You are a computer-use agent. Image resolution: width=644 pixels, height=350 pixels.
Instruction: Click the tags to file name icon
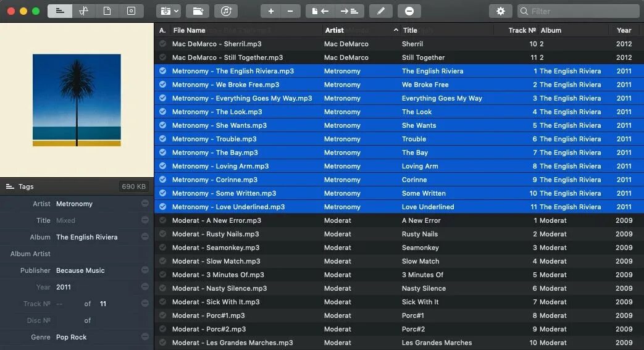coord(349,11)
